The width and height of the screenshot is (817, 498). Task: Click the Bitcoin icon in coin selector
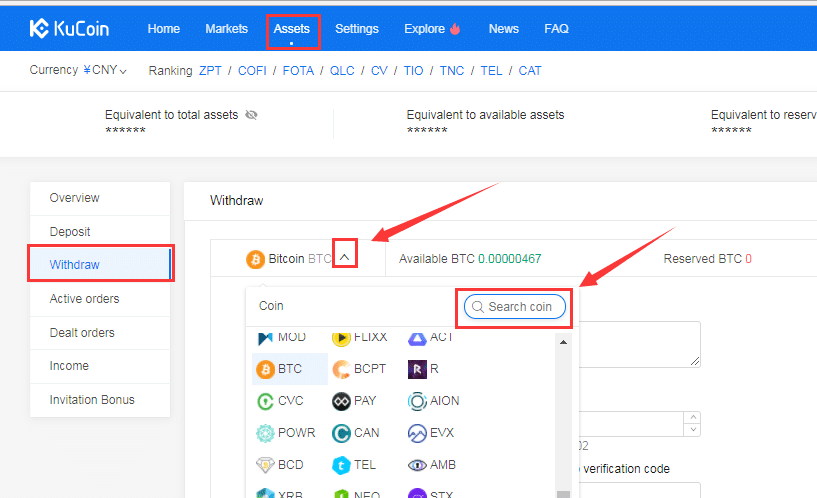[255, 259]
